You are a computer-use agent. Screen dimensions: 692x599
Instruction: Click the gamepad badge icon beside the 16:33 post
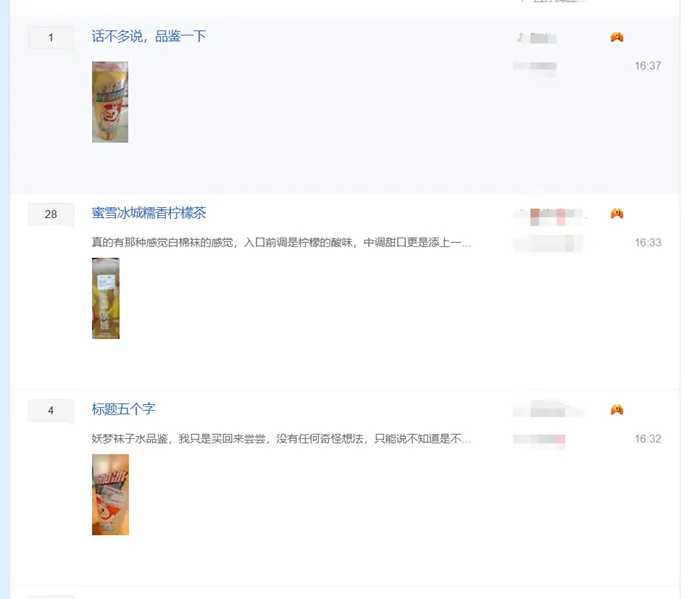coord(617,214)
